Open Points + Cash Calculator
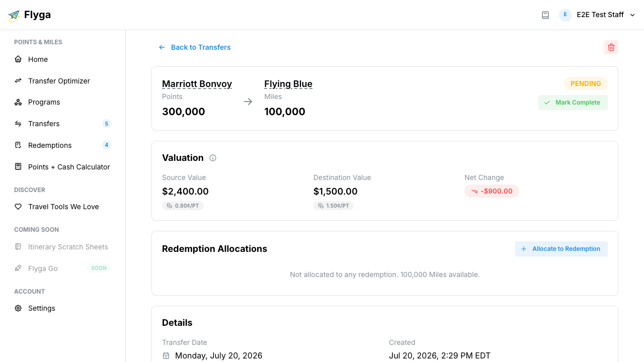Viewport: 644px width, 362px height. click(x=62, y=167)
